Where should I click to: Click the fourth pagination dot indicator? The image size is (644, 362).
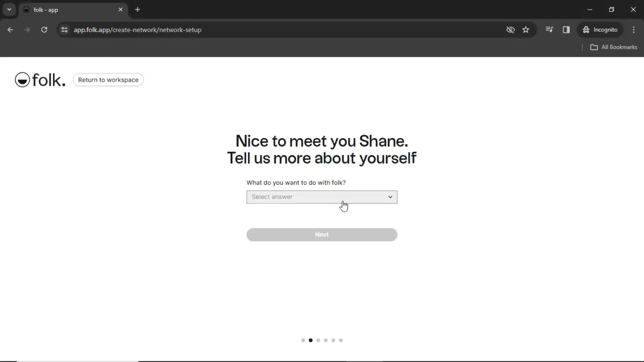(x=326, y=340)
